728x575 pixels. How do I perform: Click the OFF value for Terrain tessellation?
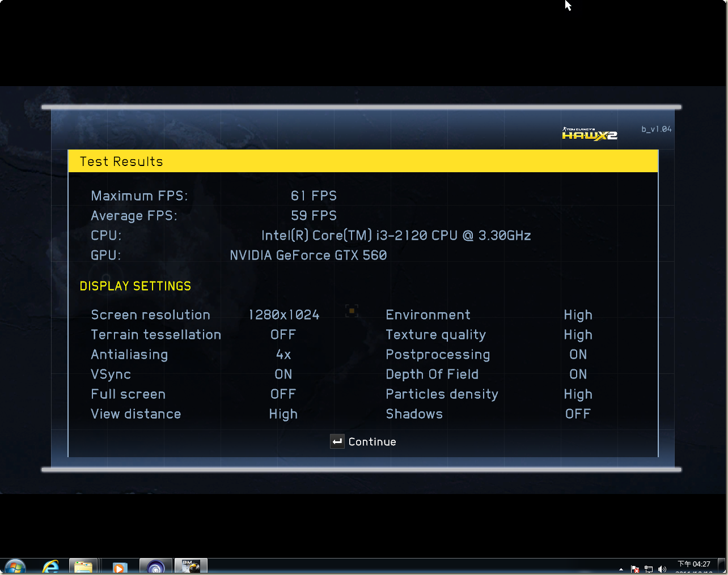coord(283,335)
